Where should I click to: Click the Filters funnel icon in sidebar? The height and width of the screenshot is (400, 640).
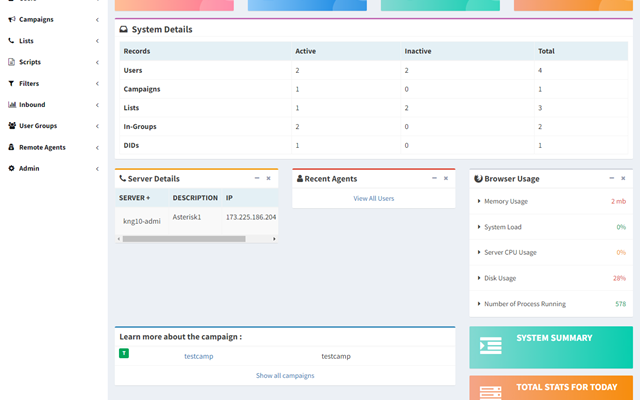coord(11,83)
